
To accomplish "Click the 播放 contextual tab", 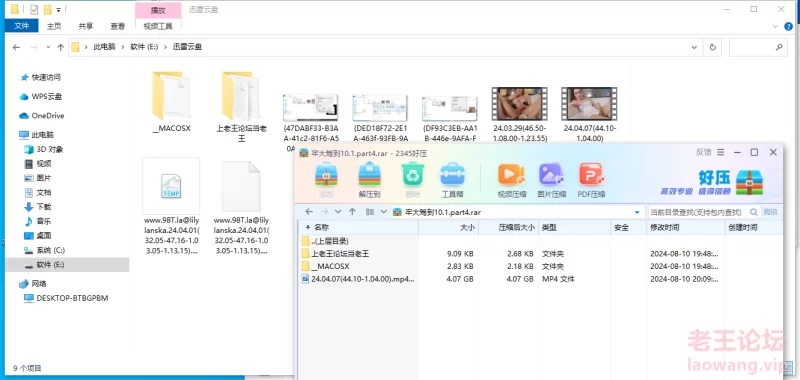I will (x=158, y=10).
